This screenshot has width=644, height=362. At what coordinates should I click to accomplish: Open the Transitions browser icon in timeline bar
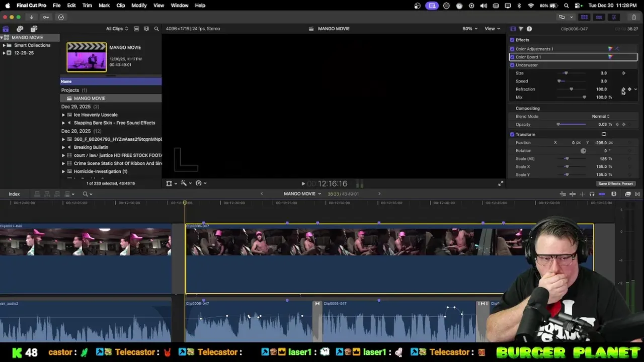637,194
